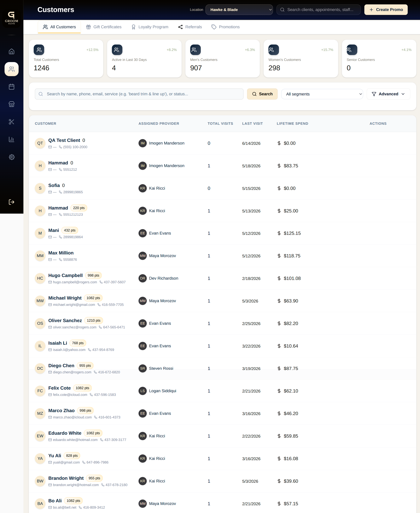The height and width of the screenshot is (513, 420).
Task: Click QA Test Client avatar QT
Action: click(x=40, y=143)
